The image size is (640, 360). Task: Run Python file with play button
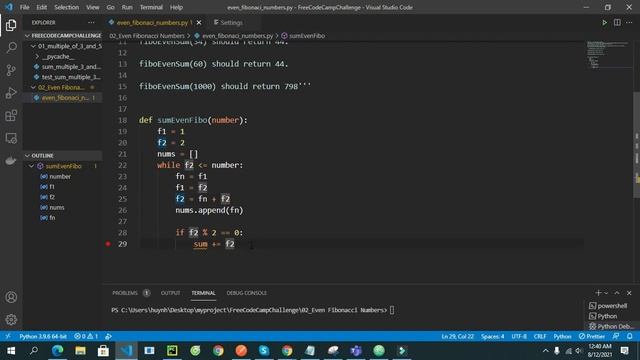[x=604, y=23]
